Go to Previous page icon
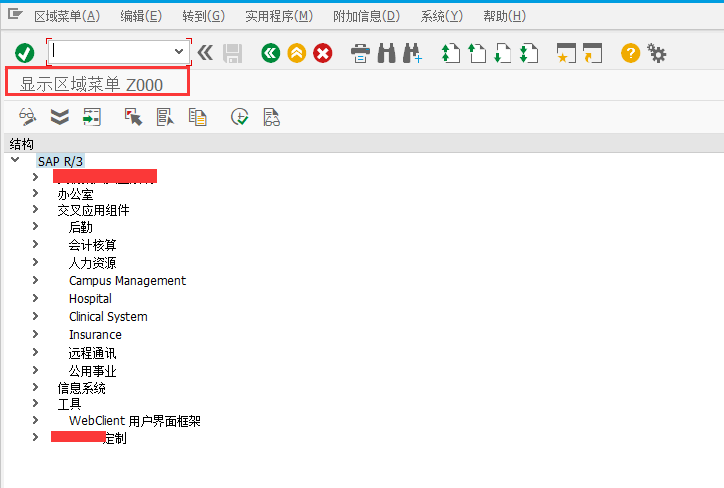This screenshot has width=724, height=488. [477, 53]
